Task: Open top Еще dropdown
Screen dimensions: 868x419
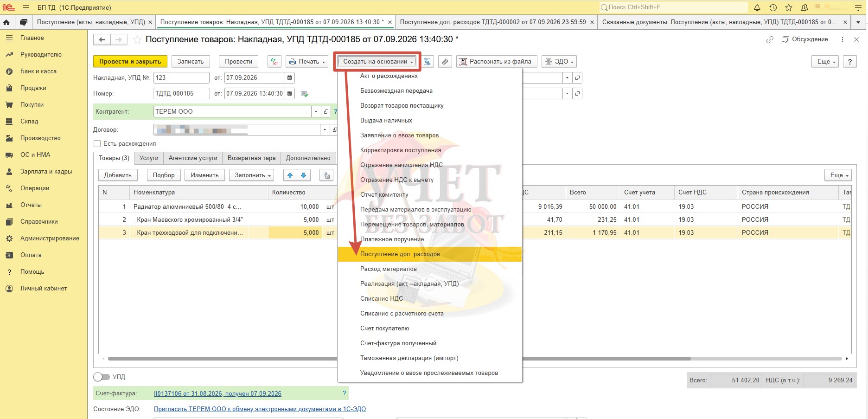Action: (x=825, y=61)
